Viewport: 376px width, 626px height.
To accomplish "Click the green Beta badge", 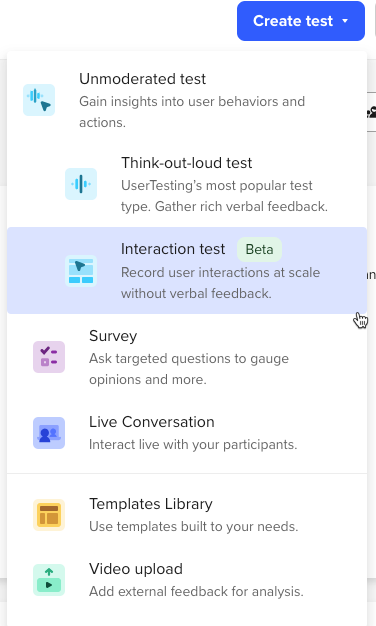I will pos(259,250).
